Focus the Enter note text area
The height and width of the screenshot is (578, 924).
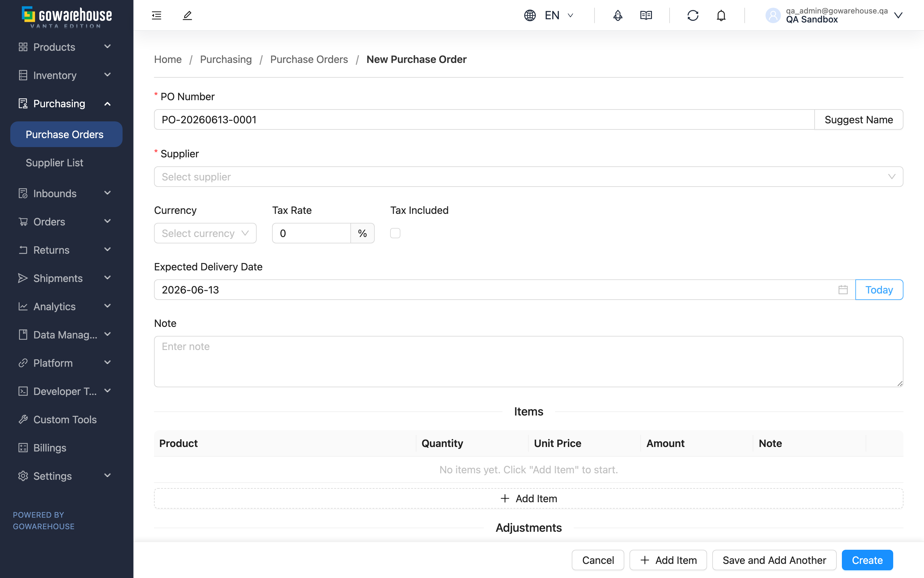point(528,362)
